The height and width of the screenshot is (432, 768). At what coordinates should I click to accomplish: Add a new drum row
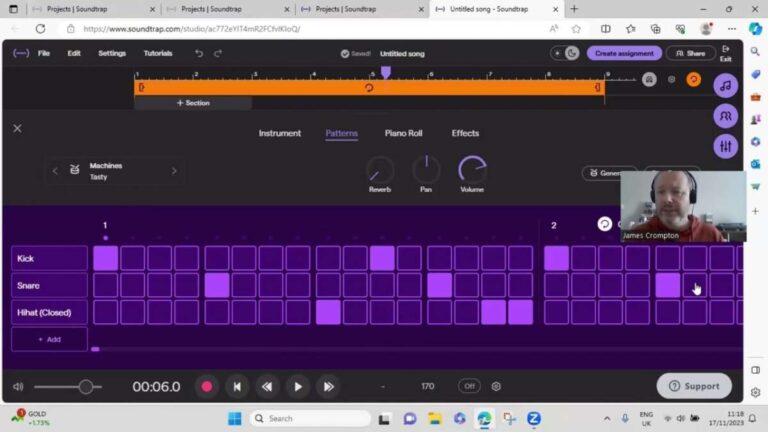(49, 339)
